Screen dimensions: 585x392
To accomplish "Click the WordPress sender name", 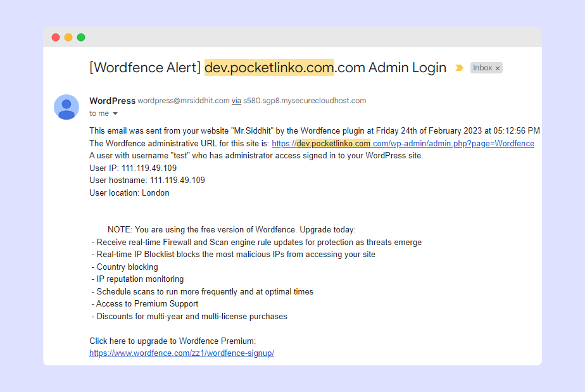I will [x=112, y=101].
